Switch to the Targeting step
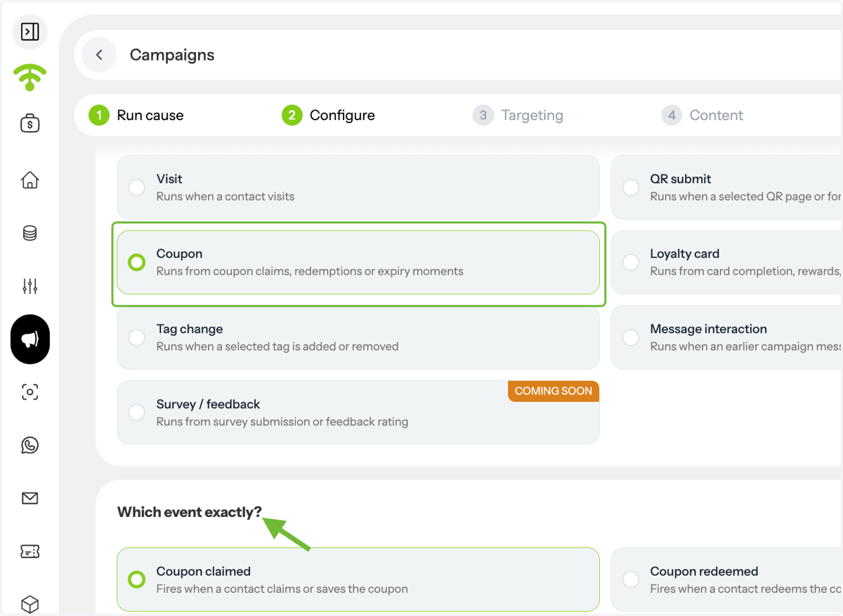843x616 pixels. click(x=518, y=115)
